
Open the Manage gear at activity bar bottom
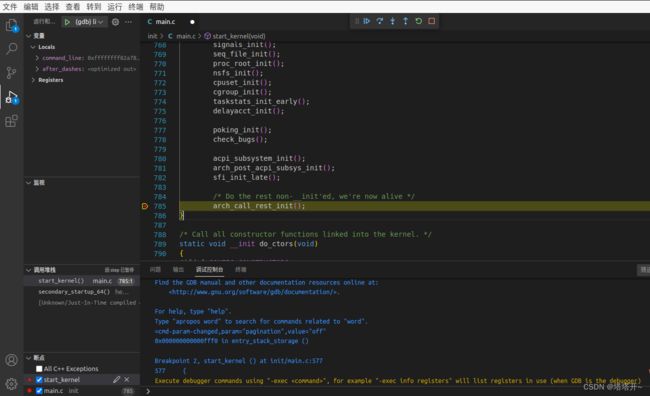(12, 384)
